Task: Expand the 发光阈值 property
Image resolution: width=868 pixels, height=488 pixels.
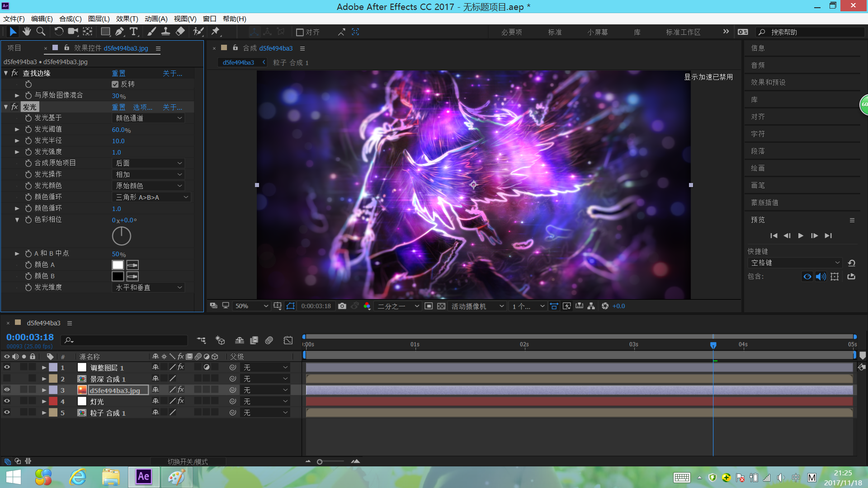Action: pos(17,129)
